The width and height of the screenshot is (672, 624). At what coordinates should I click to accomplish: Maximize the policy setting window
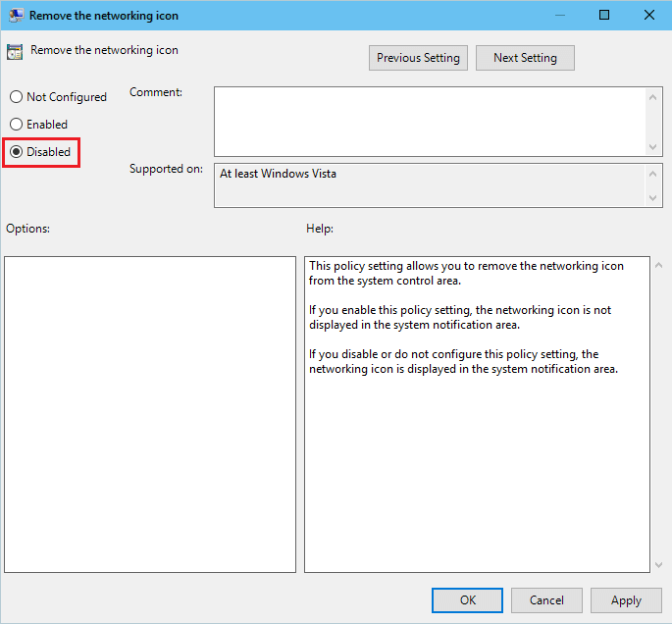(x=604, y=16)
